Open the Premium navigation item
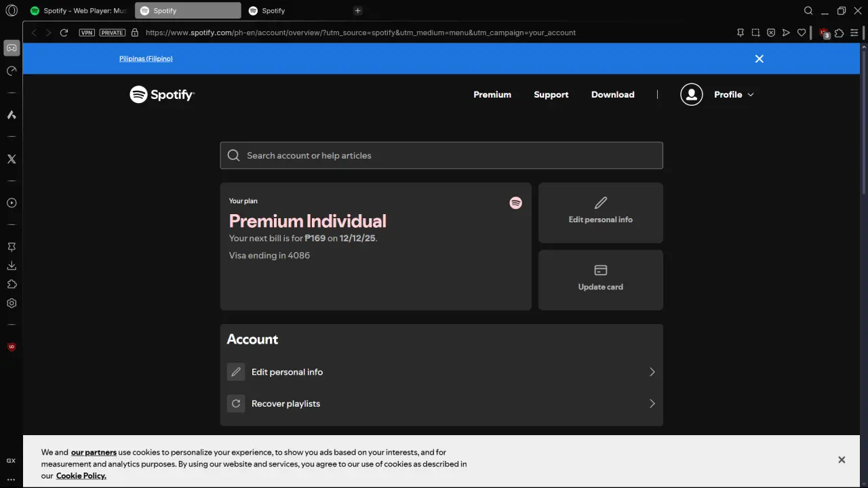 492,95
